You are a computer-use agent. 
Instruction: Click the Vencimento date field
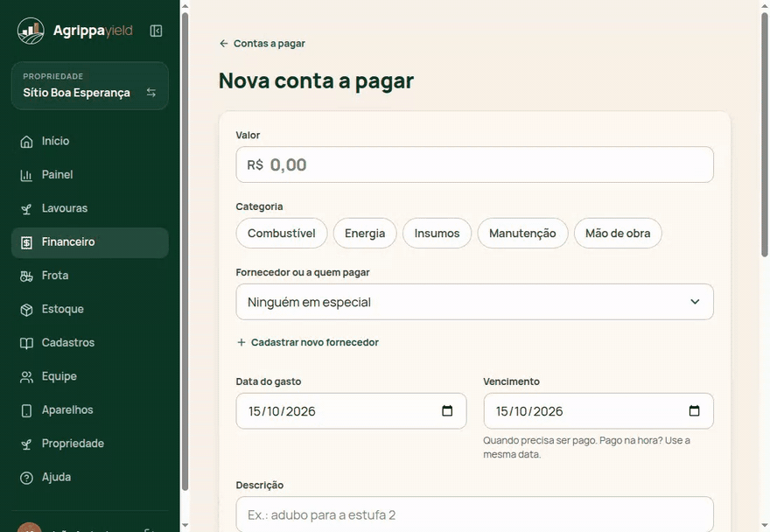[598, 410]
